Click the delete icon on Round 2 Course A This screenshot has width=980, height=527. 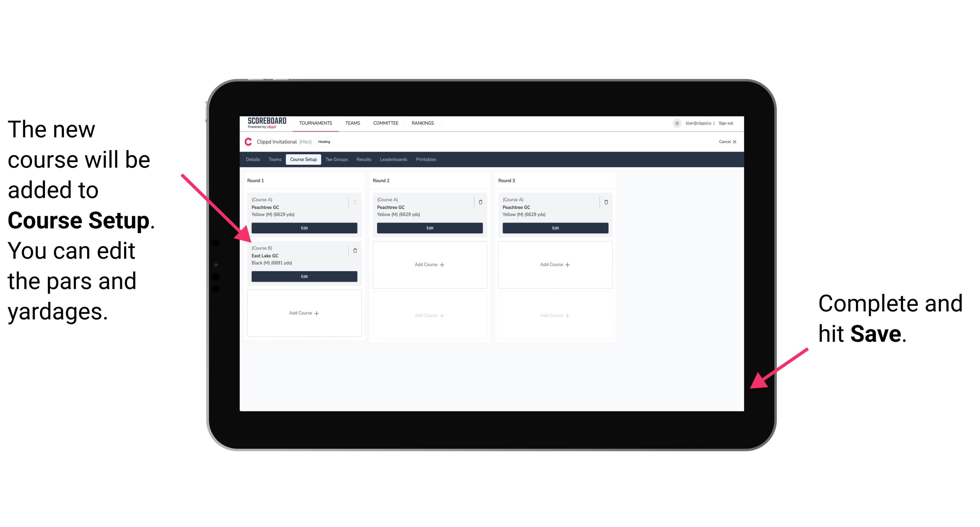coord(481,201)
